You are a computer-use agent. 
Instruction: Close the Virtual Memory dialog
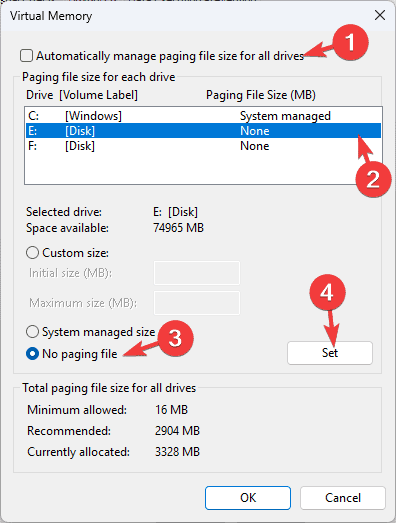(x=380, y=15)
